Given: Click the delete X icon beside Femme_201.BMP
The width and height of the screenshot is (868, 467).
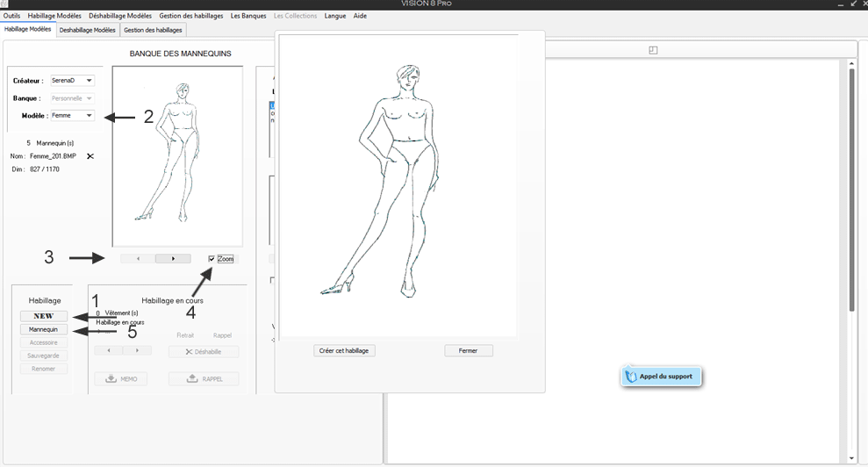Looking at the screenshot, I should (x=90, y=156).
